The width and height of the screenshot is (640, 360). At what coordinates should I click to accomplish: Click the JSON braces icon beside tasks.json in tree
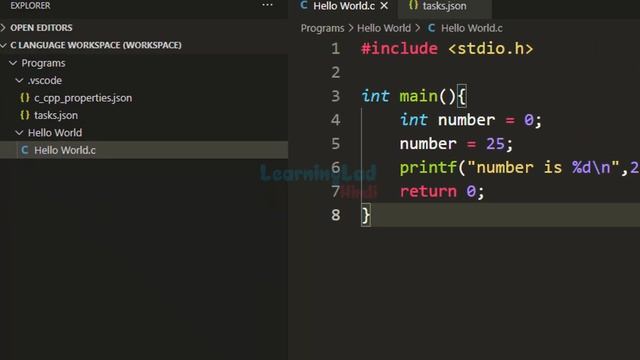point(25,115)
